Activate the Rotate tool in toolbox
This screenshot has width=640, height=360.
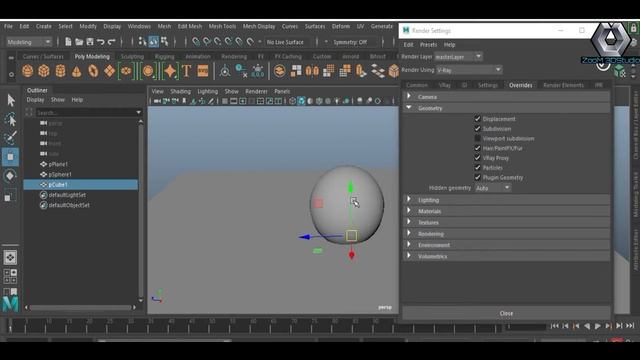[x=11, y=176]
